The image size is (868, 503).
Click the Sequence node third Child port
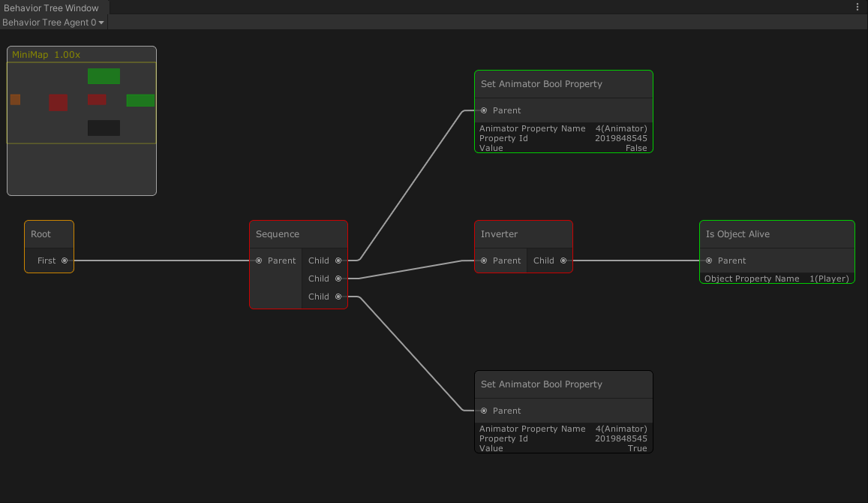(x=338, y=297)
